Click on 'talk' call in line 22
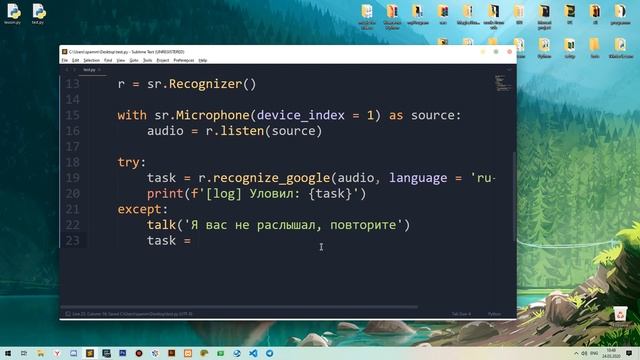 (161, 225)
